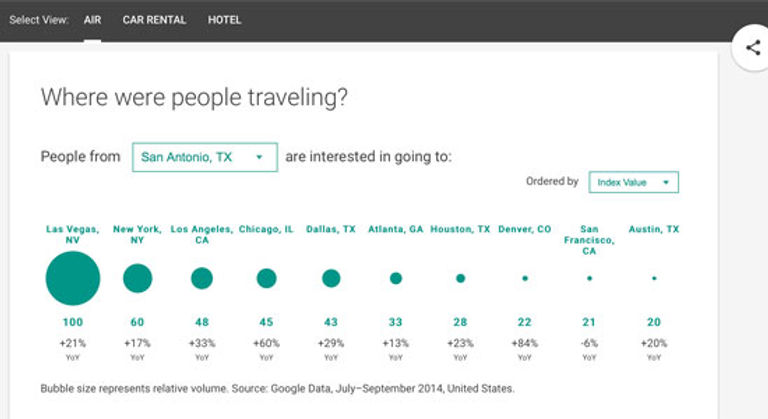Click the -6% YoY figure

pos(589,343)
